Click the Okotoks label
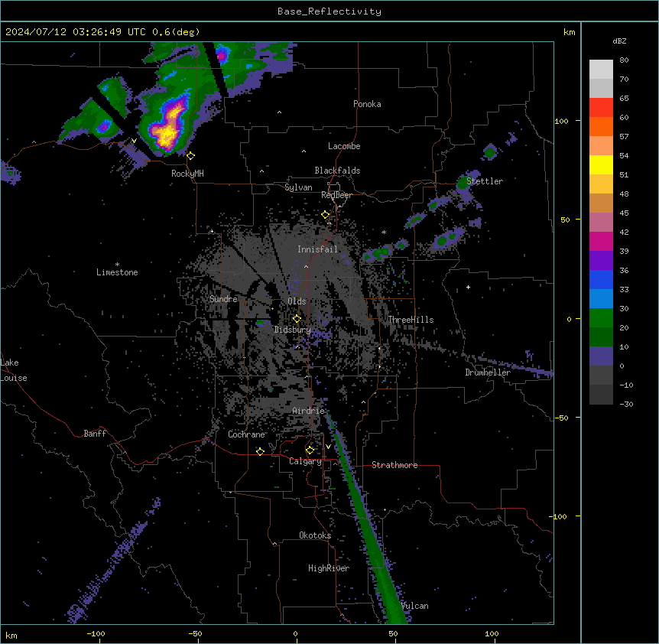Screen dimensions: 659x644 [315, 535]
